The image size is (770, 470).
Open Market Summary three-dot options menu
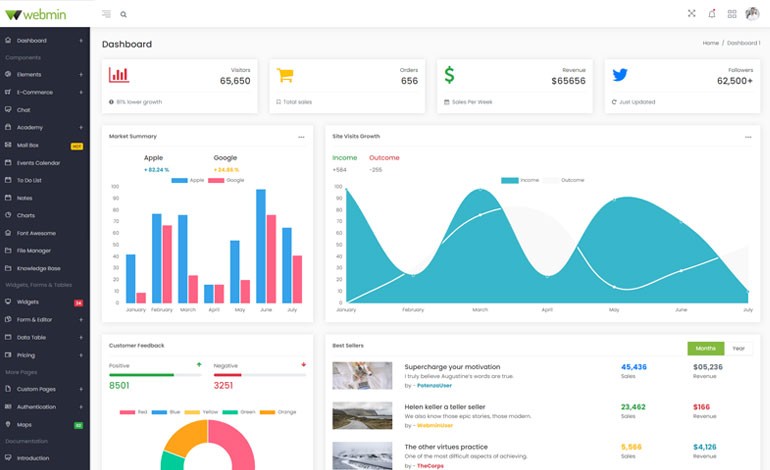tap(301, 137)
